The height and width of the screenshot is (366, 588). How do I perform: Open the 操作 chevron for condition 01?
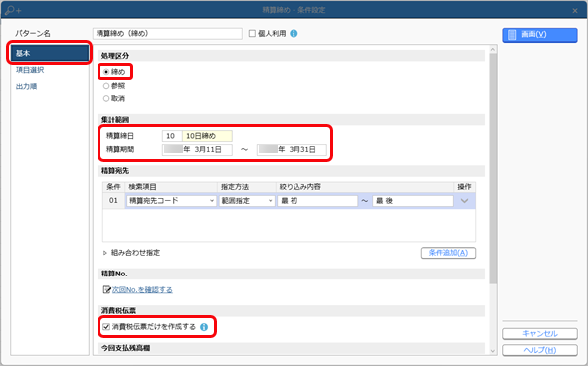point(464,201)
